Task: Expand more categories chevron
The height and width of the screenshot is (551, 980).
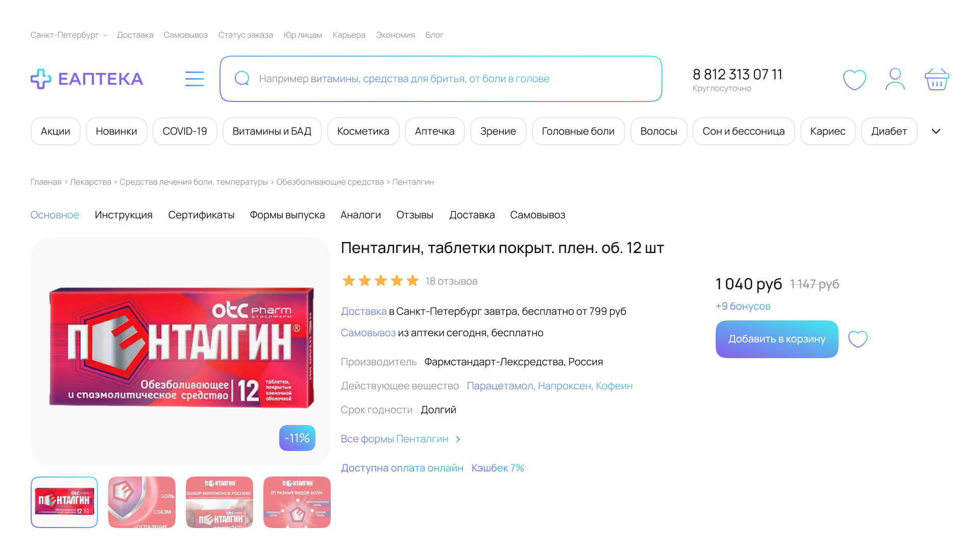Action: click(x=936, y=132)
